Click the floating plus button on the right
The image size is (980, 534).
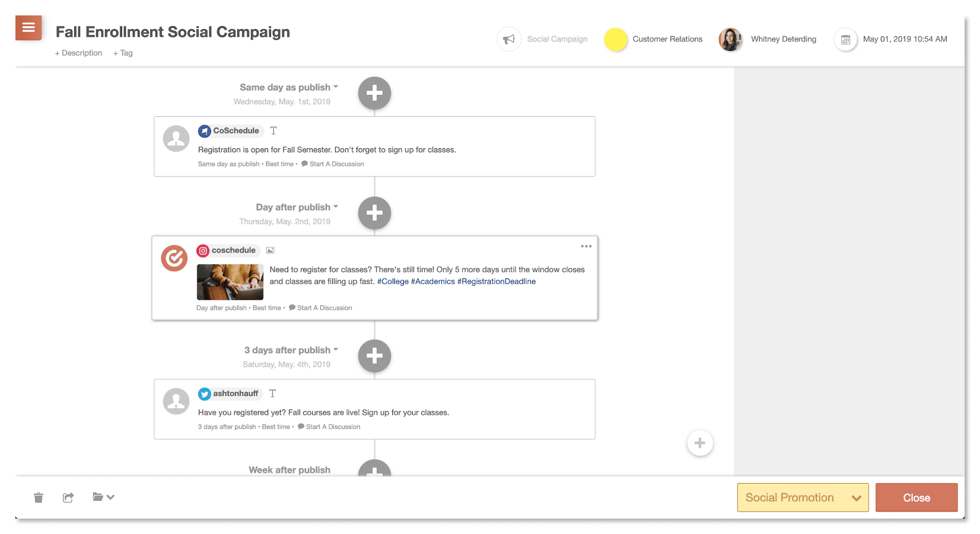pos(700,443)
